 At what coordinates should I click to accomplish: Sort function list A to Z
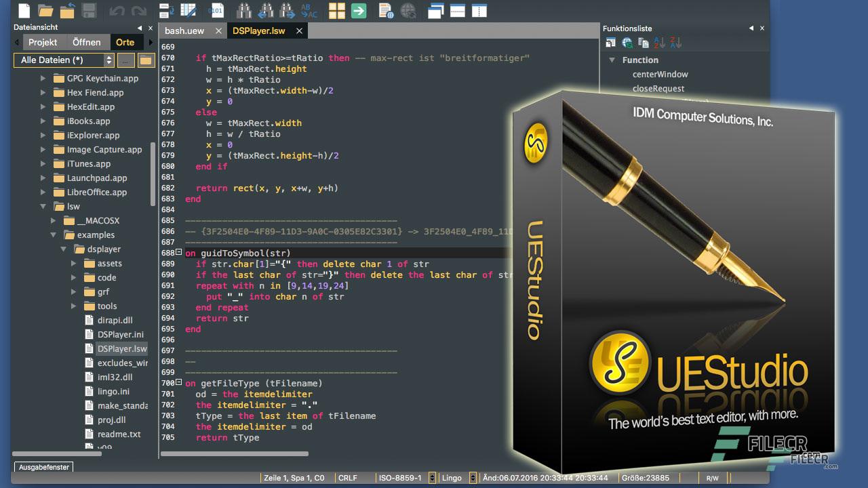click(659, 43)
